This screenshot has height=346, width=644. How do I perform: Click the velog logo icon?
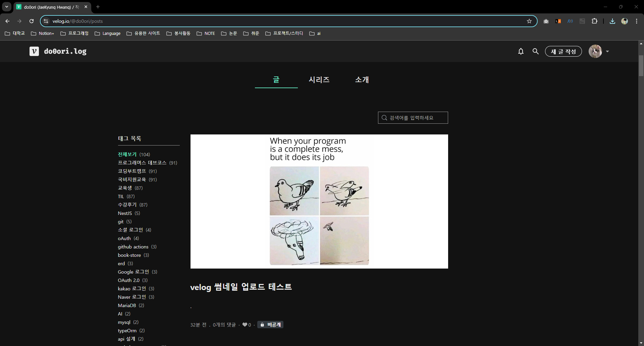coord(34,51)
